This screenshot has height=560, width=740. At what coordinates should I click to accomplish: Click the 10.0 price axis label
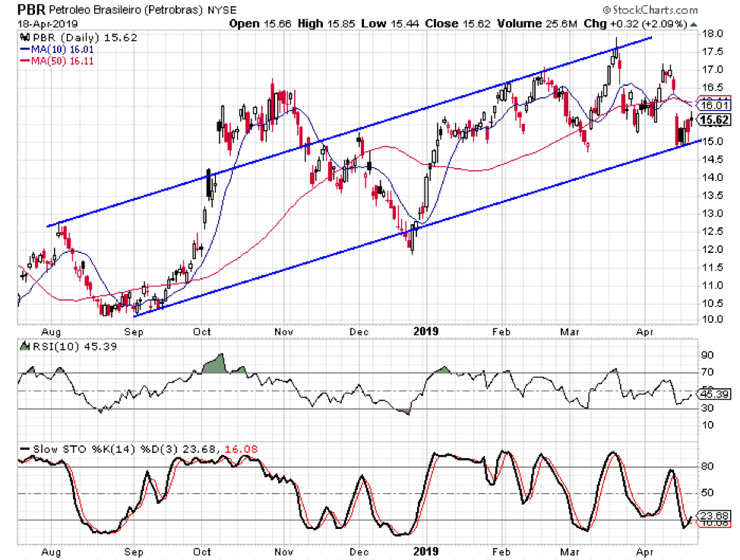coord(712,319)
